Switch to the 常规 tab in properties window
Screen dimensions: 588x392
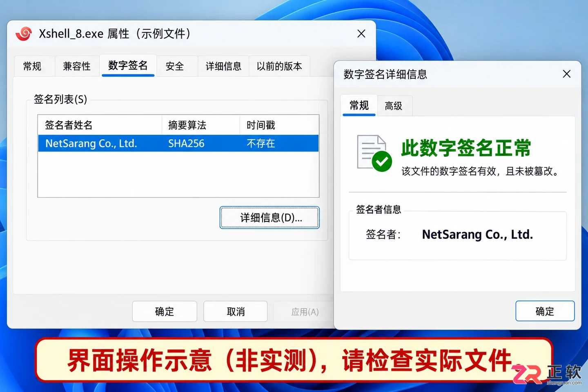click(32, 66)
